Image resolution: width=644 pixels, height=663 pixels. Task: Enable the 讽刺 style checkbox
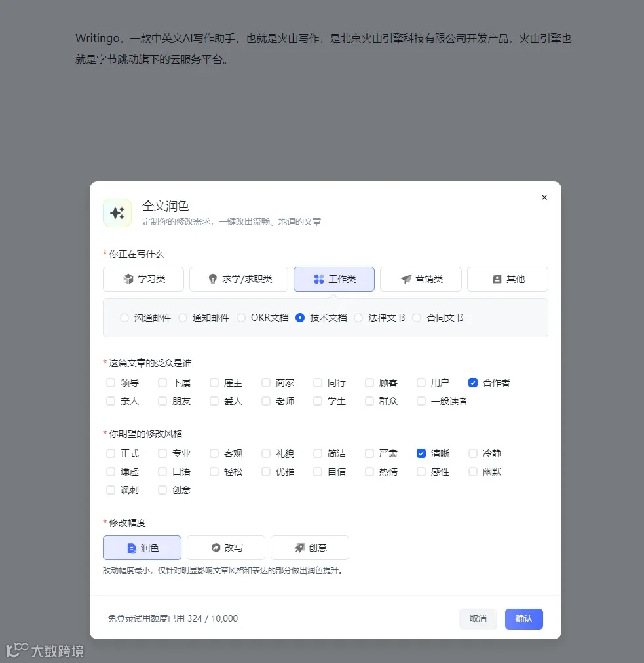pyautogui.click(x=111, y=490)
